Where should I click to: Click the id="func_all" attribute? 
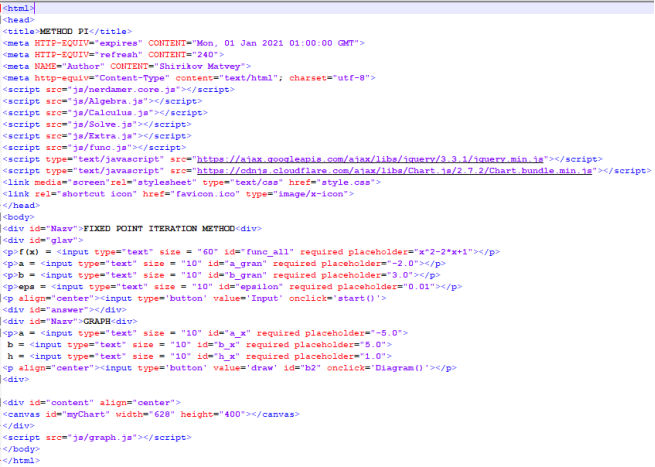(259, 252)
